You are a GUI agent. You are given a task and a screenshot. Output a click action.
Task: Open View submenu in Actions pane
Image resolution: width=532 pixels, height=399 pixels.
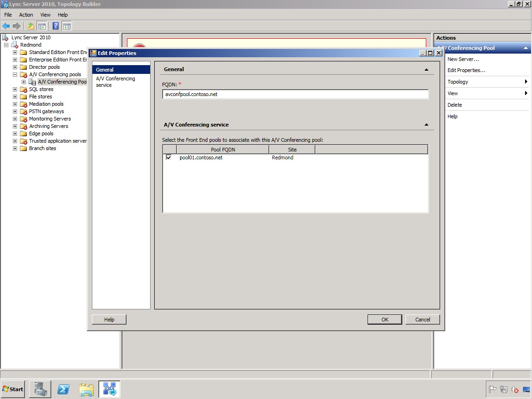(487, 93)
